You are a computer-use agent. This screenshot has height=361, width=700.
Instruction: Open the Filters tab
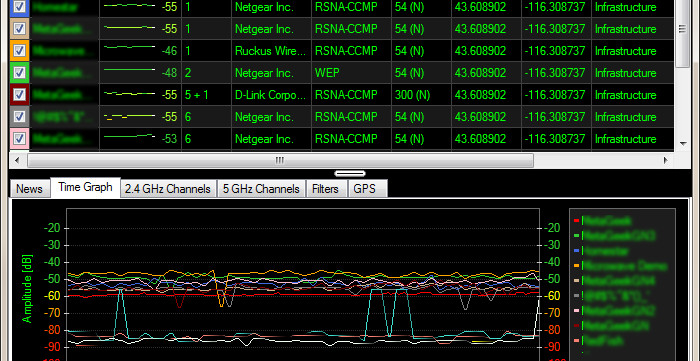tap(325, 189)
